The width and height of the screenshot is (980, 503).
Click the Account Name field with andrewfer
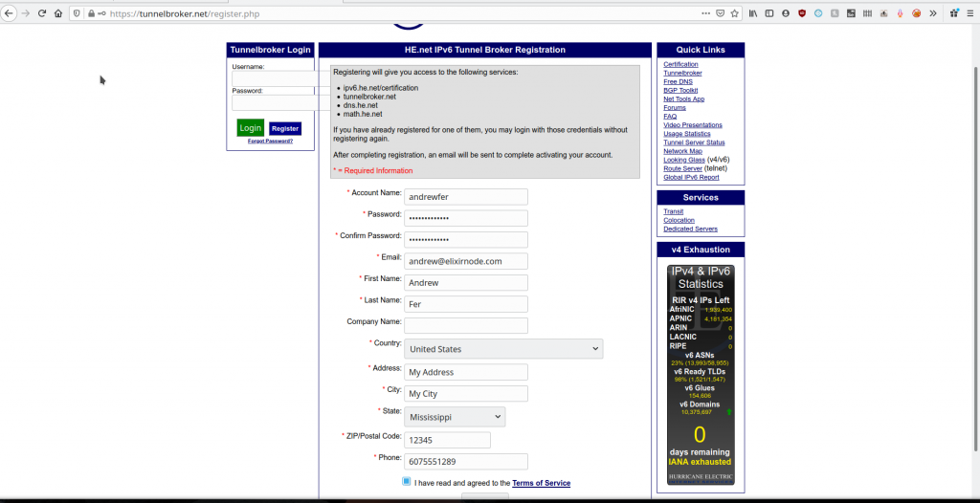466,197
